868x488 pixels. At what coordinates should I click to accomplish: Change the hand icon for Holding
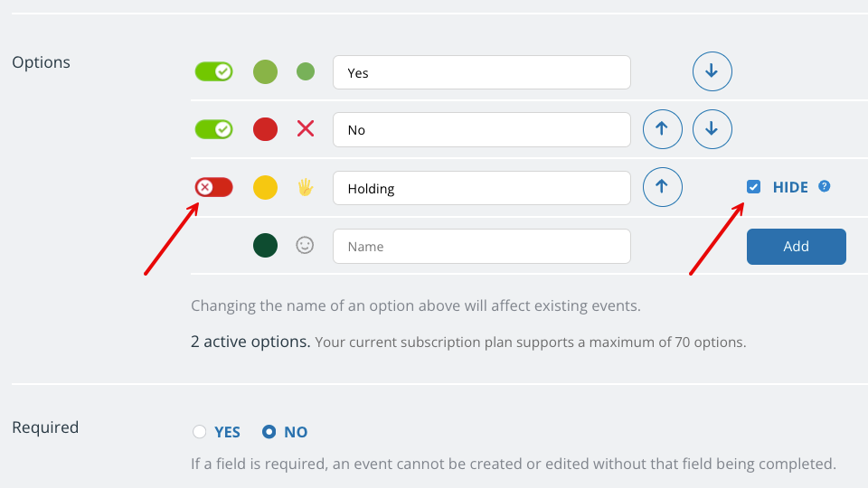(x=306, y=188)
